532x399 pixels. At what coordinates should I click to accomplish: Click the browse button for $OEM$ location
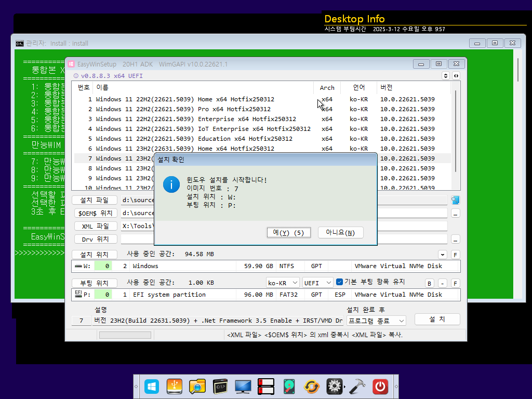tap(455, 214)
